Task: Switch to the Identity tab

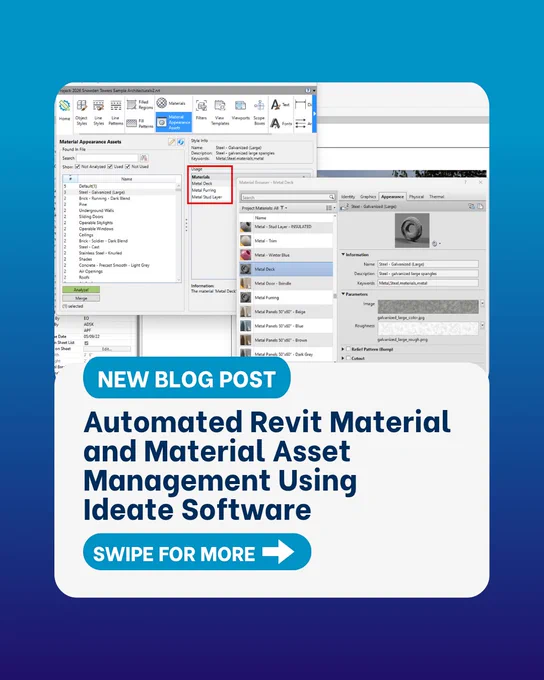Action: (347, 197)
